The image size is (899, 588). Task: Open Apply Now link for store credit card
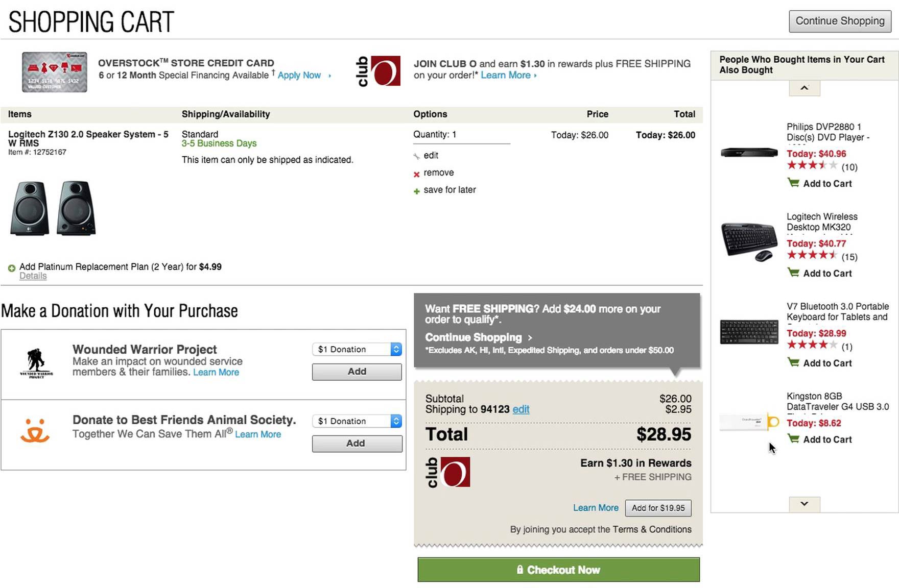[x=299, y=75]
